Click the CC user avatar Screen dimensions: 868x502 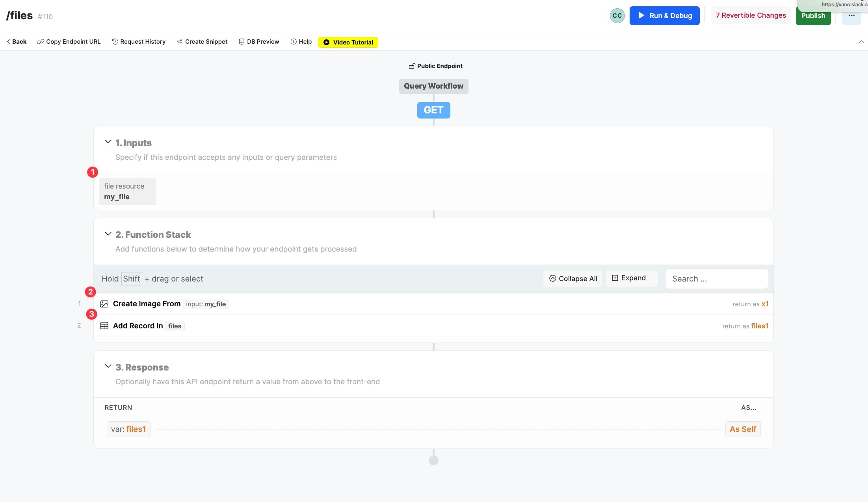click(x=617, y=16)
